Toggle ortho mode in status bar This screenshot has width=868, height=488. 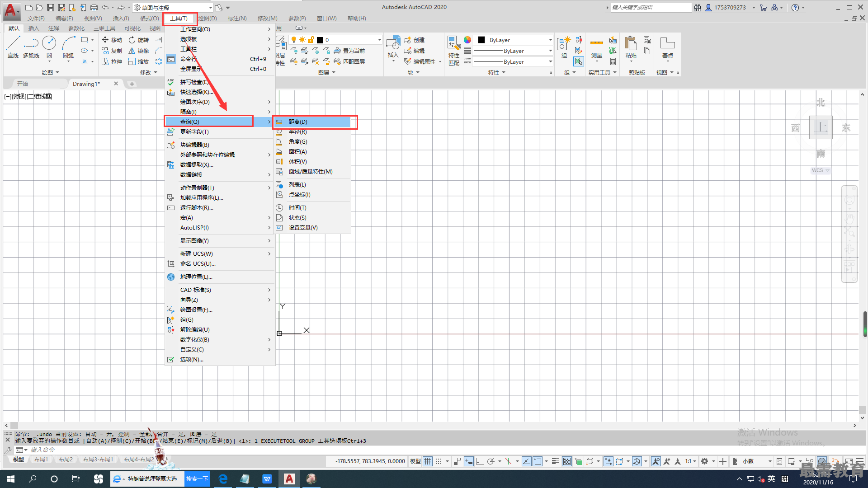tap(480, 461)
